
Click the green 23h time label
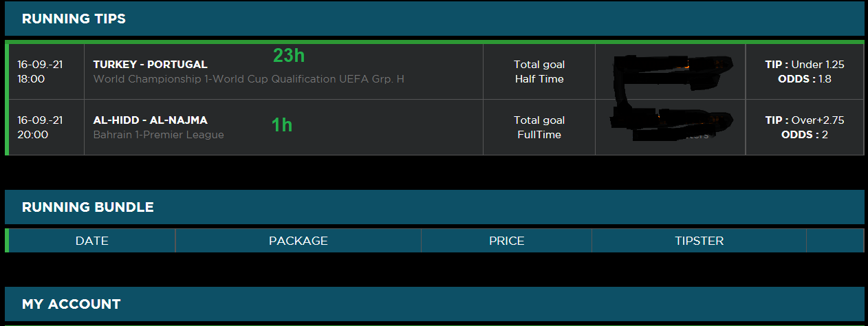[x=288, y=55]
